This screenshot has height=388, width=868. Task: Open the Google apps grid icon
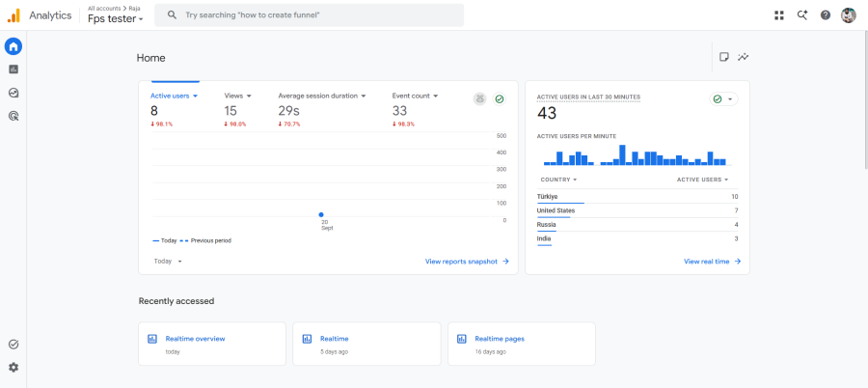point(779,15)
